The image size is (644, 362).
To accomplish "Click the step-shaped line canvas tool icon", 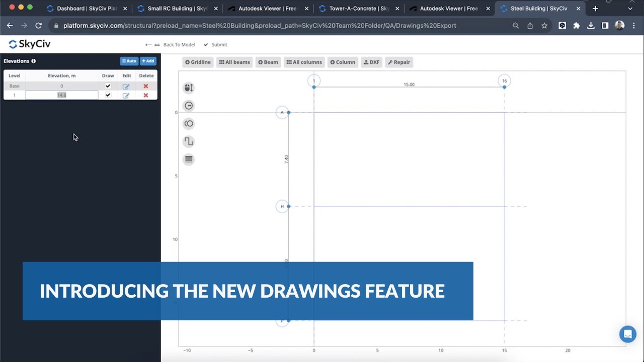I will click(x=189, y=142).
